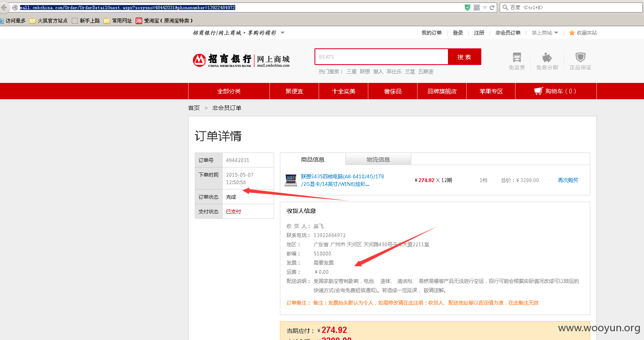Open the 奢侈品 nav item

point(393,91)
